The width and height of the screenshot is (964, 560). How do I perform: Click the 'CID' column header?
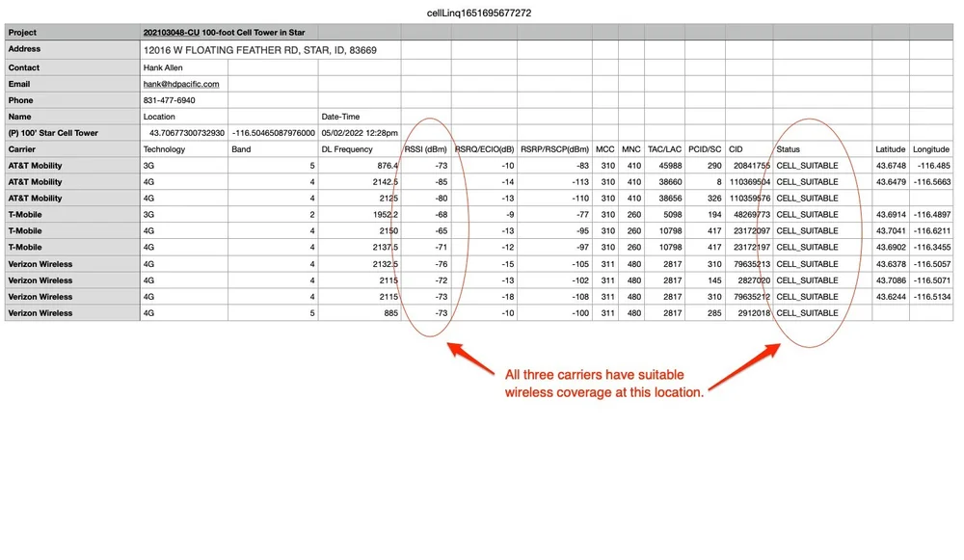coord(736,149)
